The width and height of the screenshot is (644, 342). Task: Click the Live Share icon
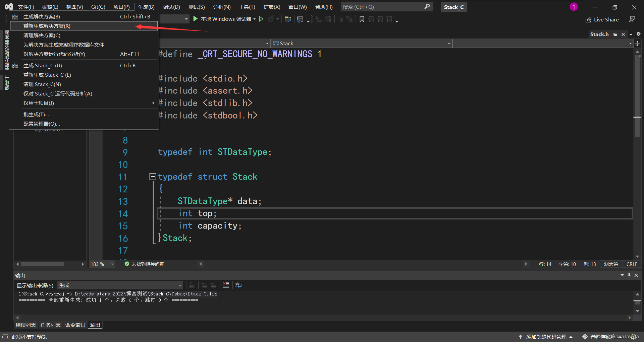pyautogui.click(x=588, y=20)
